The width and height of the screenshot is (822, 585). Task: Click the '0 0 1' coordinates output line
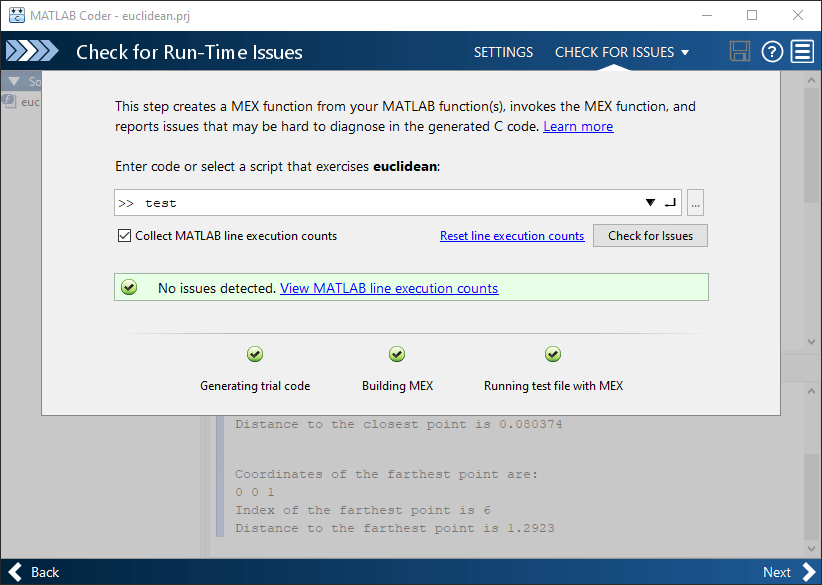[255, 492]
